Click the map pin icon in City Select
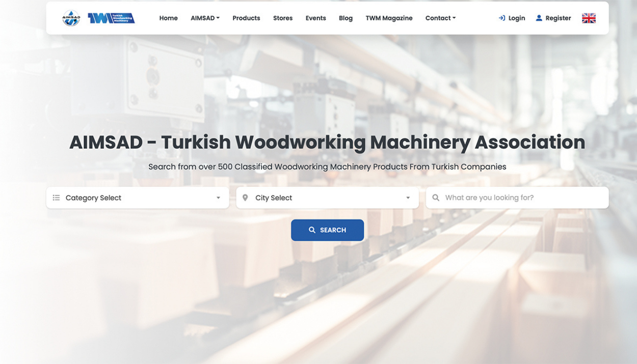 click(245, 198)
